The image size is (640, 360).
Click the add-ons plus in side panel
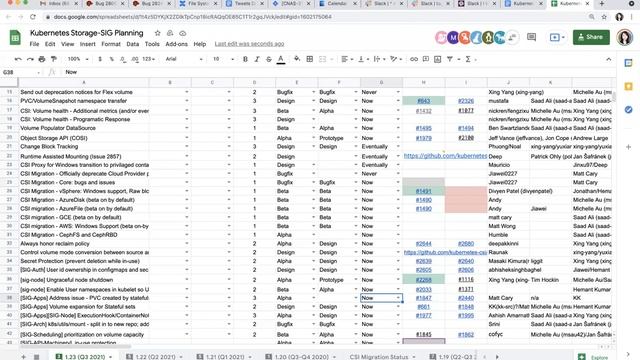coord(629,147)
